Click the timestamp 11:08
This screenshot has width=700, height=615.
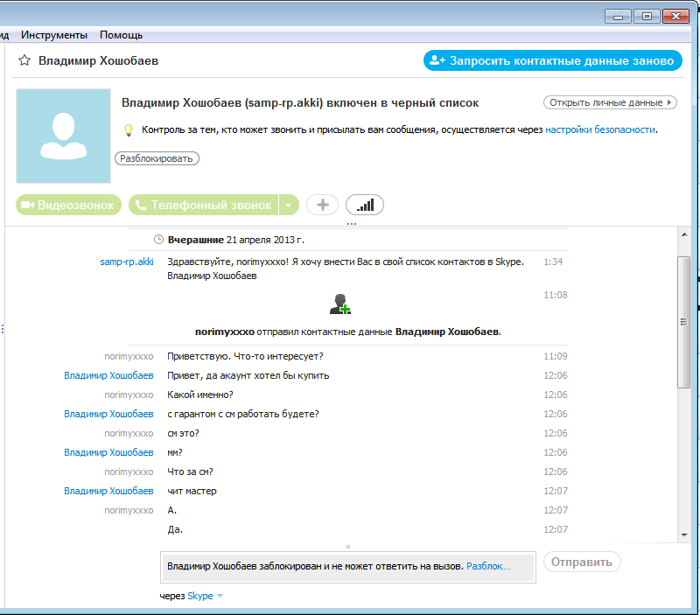(x=556, y=295)
